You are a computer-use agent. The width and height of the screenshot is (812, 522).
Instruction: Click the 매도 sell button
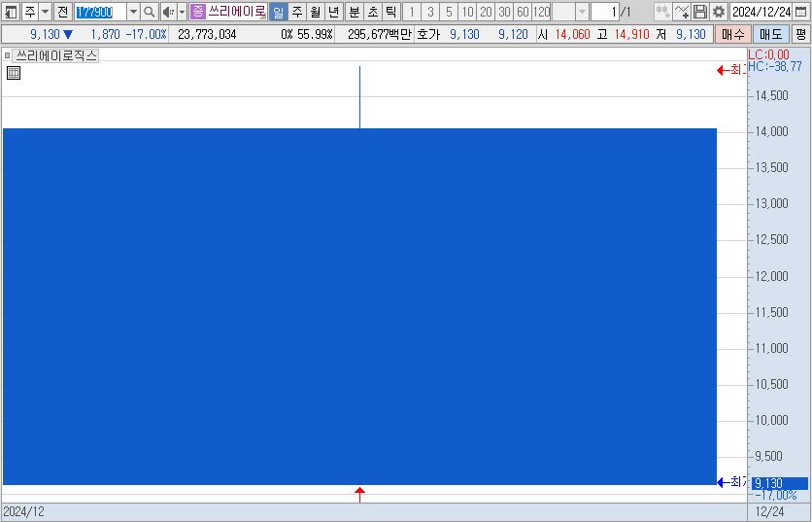click(x=770, y=35)
